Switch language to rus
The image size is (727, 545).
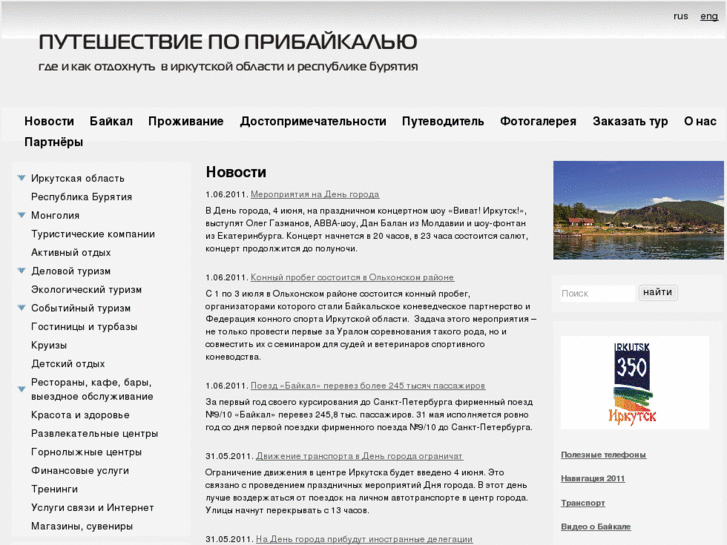[x=680, y=16]
